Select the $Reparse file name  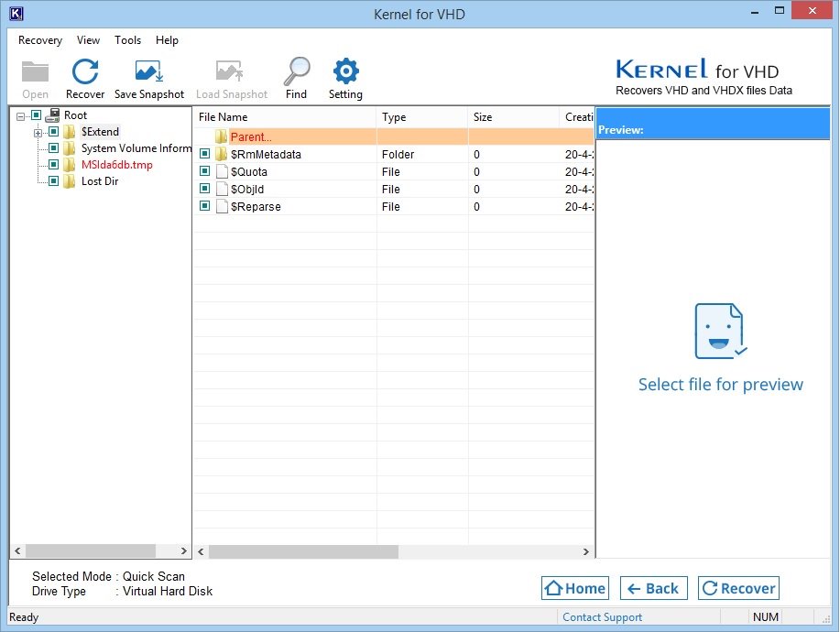point(256,207)
